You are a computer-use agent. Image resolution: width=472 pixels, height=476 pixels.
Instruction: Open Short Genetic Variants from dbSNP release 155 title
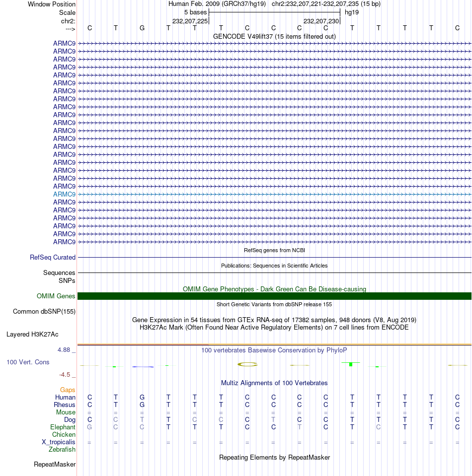[274, 304]
